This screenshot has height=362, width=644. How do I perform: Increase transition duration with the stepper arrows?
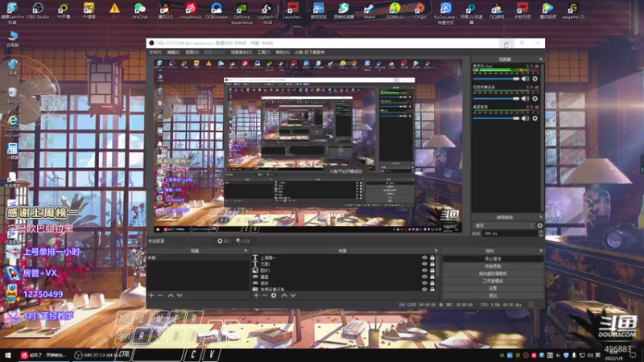(x=540, y=232)
